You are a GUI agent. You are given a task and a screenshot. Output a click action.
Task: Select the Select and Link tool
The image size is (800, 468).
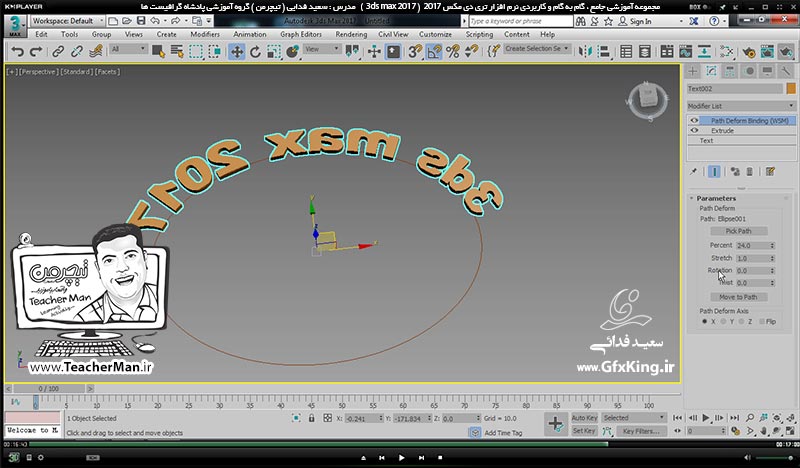(x=58, y=52)
